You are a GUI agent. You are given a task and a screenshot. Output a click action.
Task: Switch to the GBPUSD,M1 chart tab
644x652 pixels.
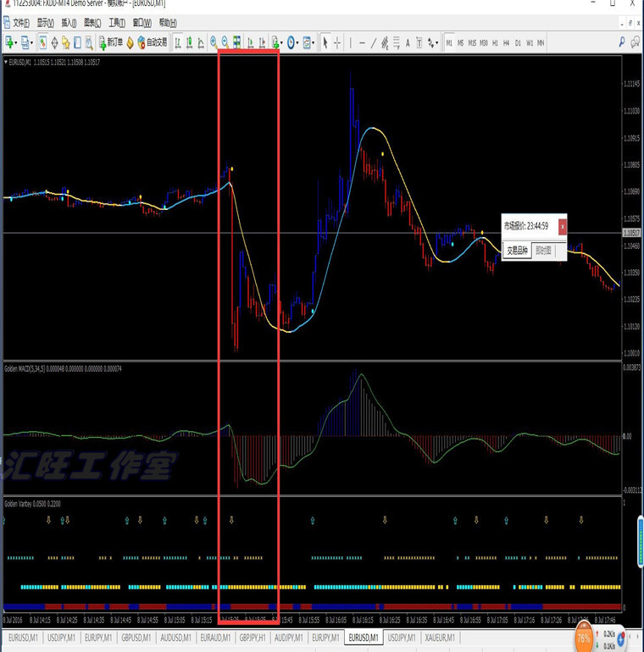136,638
